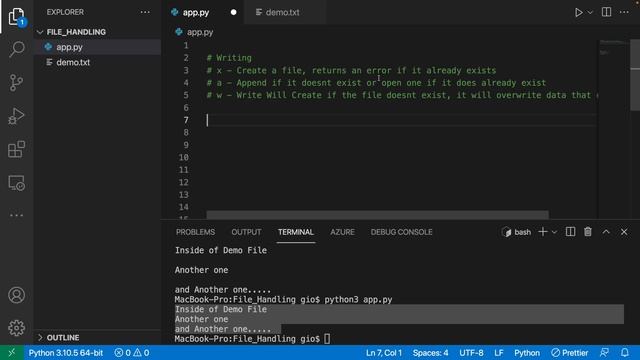Split the terminal

point(570,232)
